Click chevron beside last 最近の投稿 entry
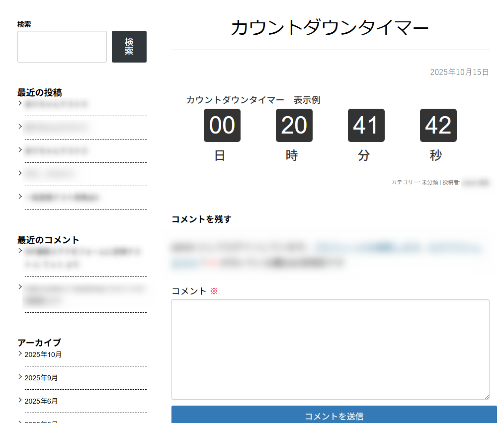504x423 pixels. [20, 197]
